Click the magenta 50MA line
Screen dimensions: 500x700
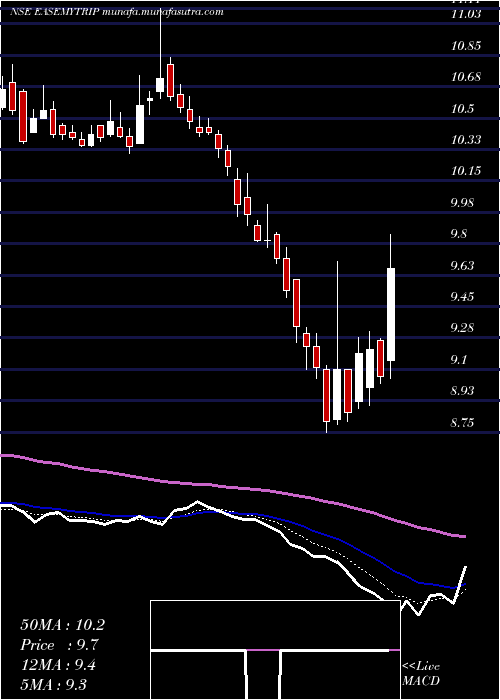coord(232,488)
